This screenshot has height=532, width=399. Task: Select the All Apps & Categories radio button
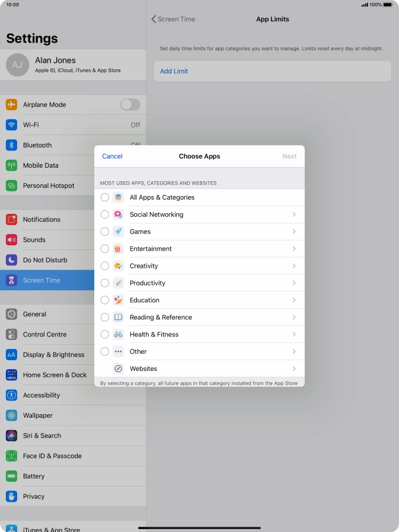click(104, 197)
